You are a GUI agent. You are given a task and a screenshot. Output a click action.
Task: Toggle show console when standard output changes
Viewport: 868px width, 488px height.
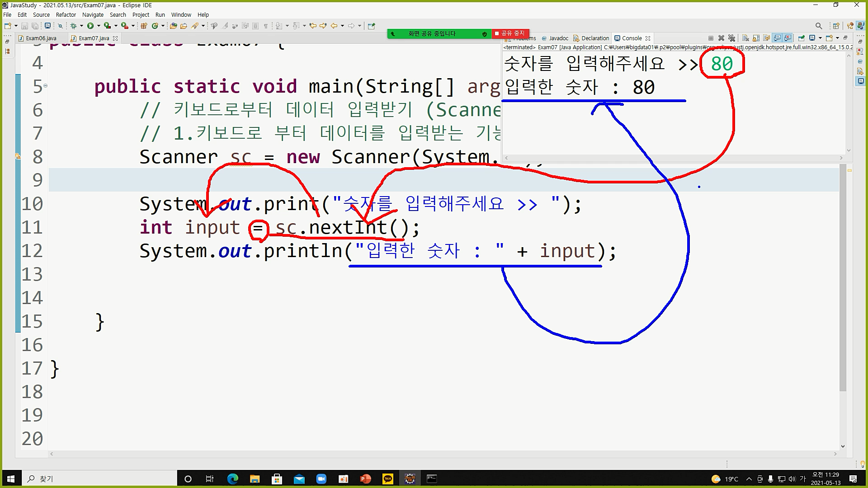click(777, 38)
